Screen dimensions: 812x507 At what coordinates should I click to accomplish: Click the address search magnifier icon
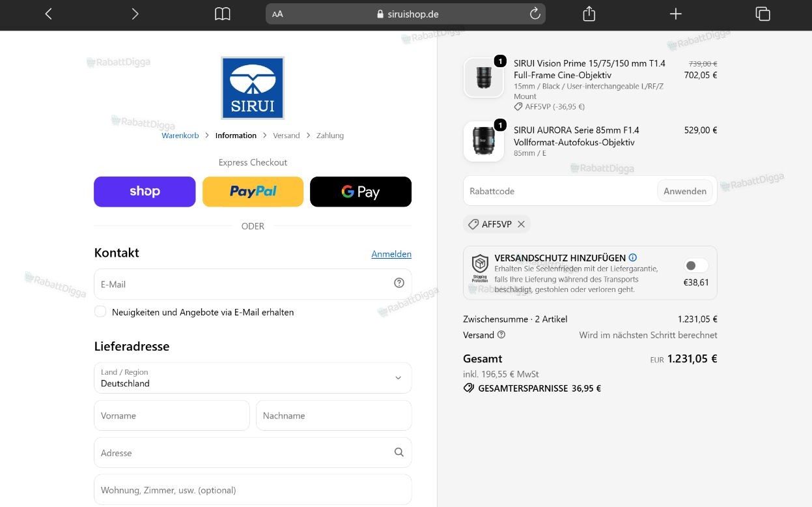(399, 452)
